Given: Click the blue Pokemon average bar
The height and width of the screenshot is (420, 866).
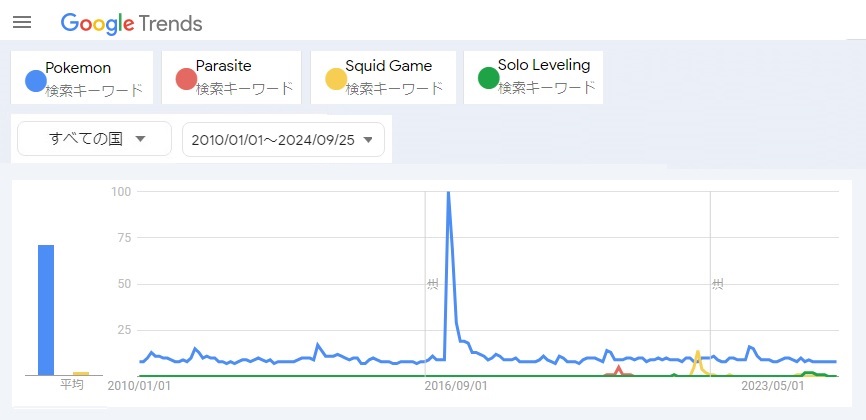Looking at the screenshot, I should click(46, 310).
